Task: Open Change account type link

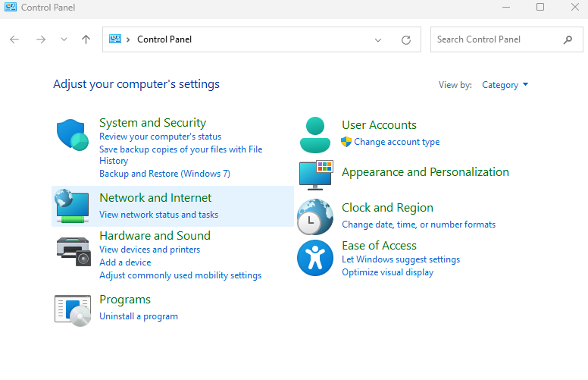Action: 396,142
